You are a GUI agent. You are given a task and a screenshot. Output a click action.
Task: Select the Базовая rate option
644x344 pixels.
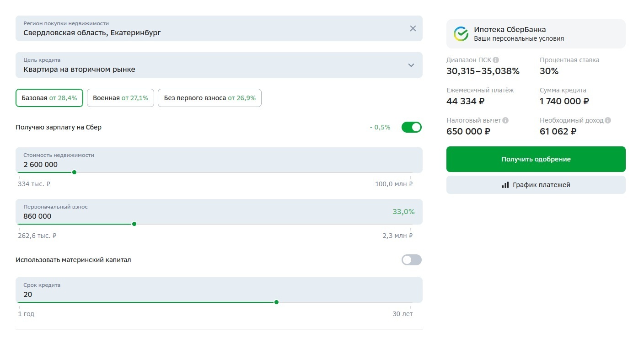click(x=49, y=98)
